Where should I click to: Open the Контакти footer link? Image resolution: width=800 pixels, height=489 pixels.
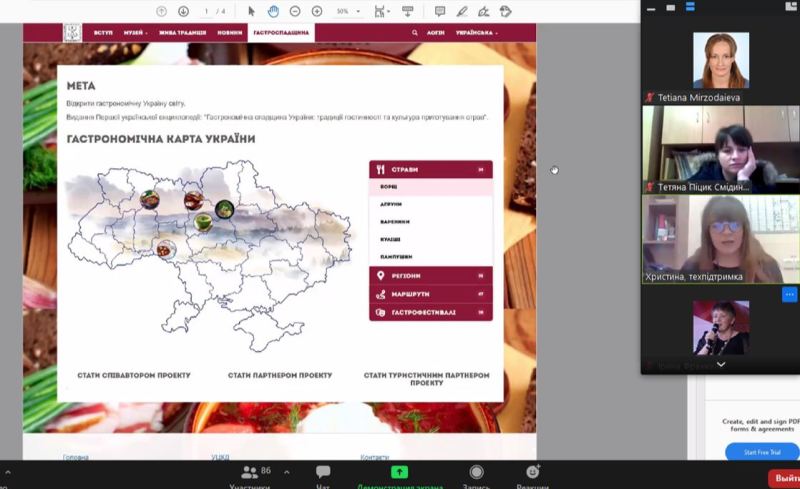pyautogui.click(x=374, y=457)
